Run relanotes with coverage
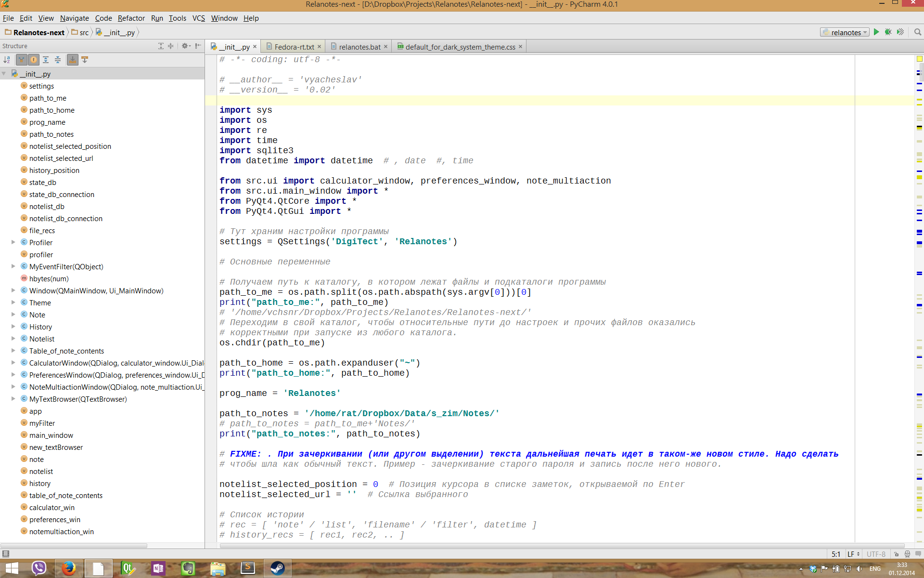Viewport: 924px width, 578px height. click(900, 32)
